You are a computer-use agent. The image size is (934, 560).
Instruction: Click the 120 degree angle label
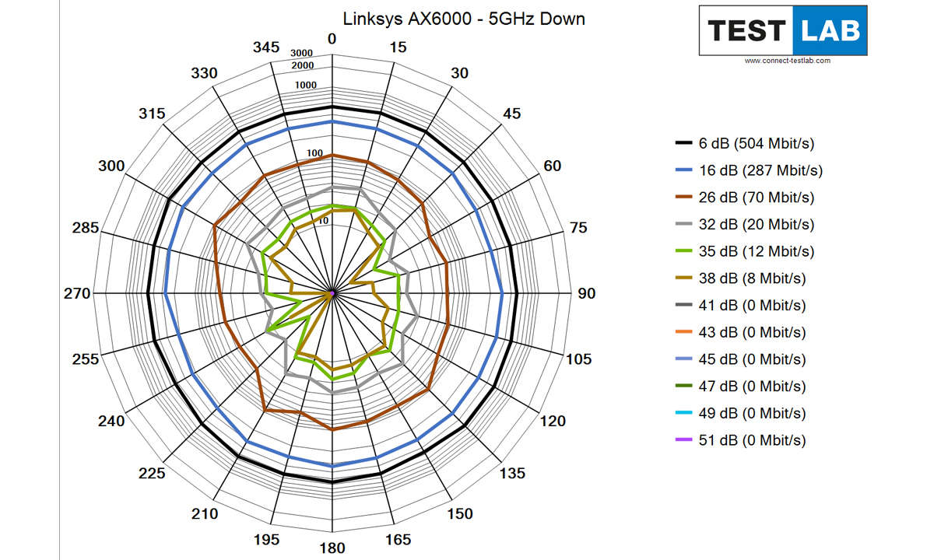tap(553, 421)
